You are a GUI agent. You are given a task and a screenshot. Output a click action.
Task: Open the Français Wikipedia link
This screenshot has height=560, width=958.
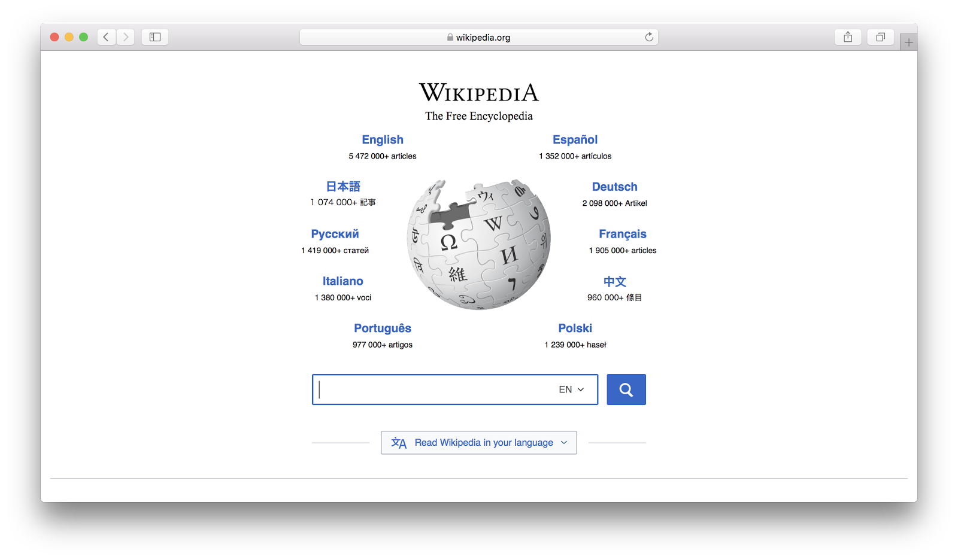point(623,234)
